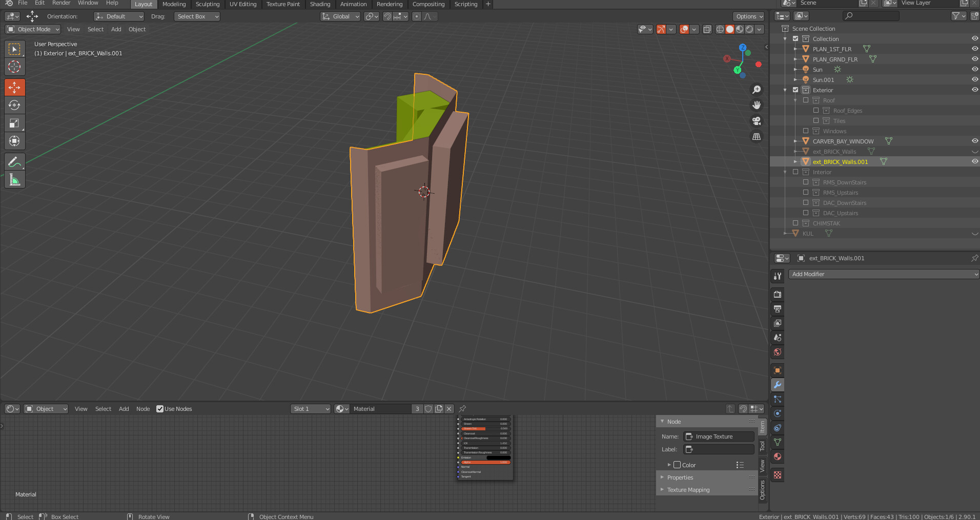
Task: Uncheck Use Nodes in the shader editor
Action: pos(159,409)
